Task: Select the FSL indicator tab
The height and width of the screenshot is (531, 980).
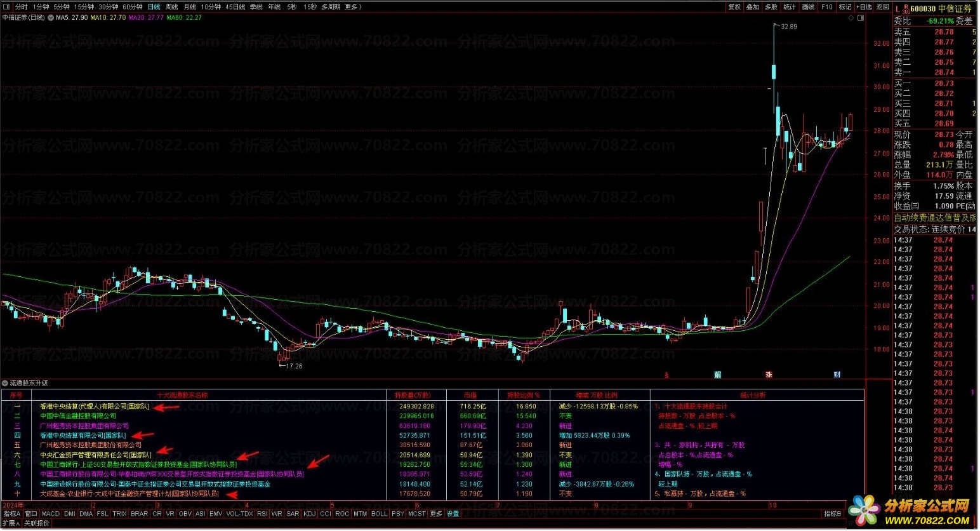Action: [102, 514]
